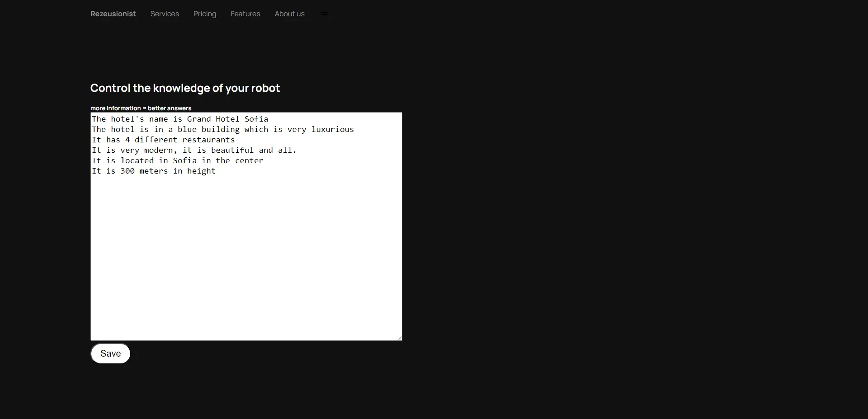Click the line about the blue luxurious building
The image size is (868, 419).
click(x=223, y=129)
